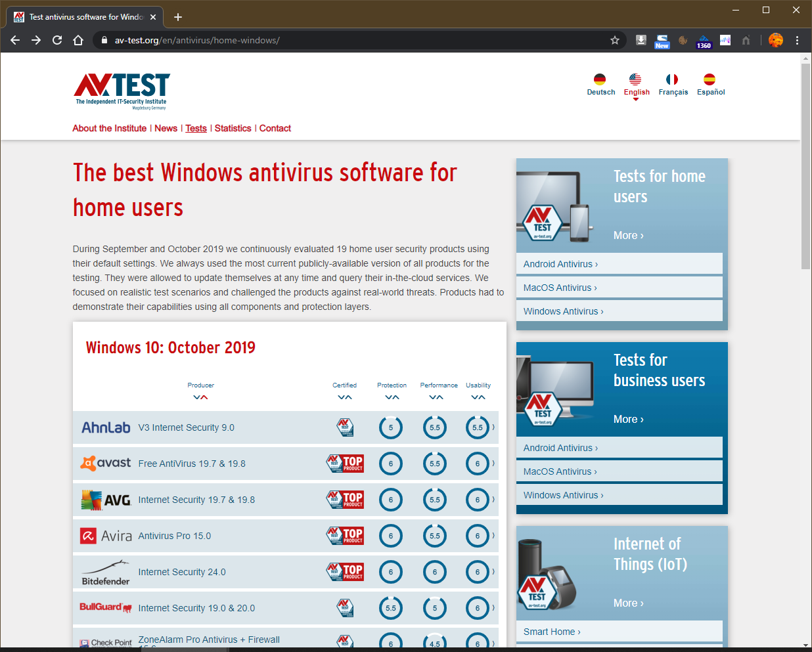Image resolution: width=812 pixels, height=652 pixels.
Task: Open Avast Free AntiVirus 19.7 & 19.8
Action: 192,464
